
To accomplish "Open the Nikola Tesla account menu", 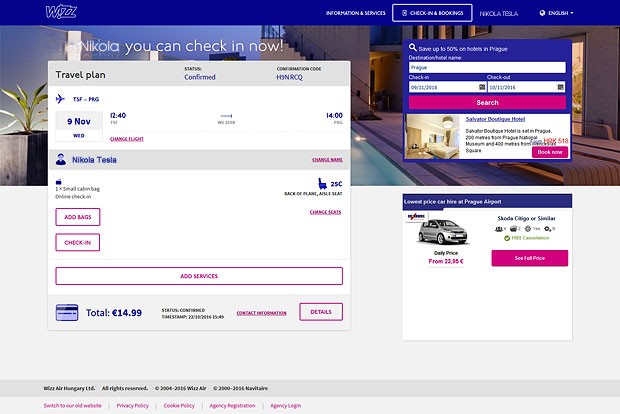I will pyautogui.click(x=499, y=13).
